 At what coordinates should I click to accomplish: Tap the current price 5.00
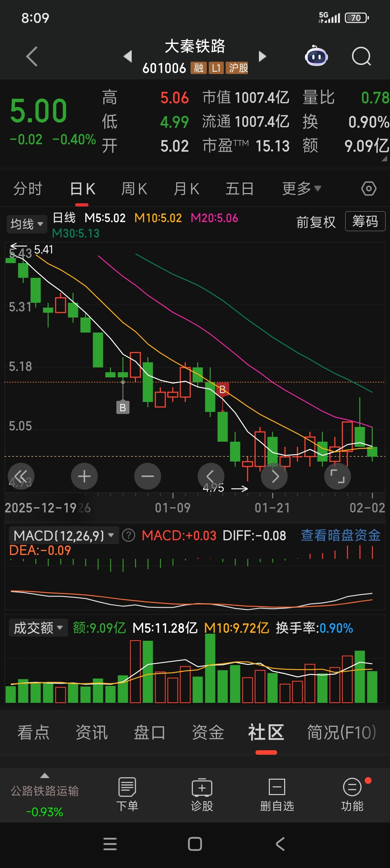point(38,110)
